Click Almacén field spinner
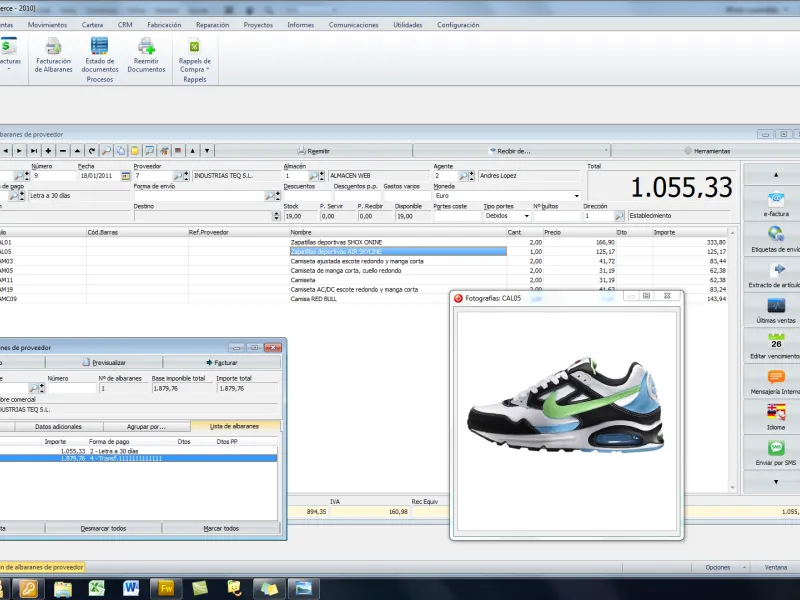Screen dimensions: 800x600 321,176
